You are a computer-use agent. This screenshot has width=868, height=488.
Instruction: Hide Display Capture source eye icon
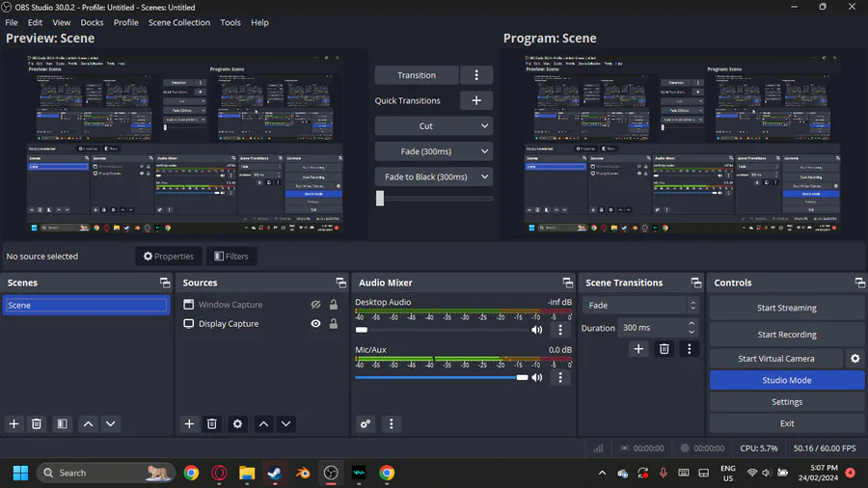315,324
